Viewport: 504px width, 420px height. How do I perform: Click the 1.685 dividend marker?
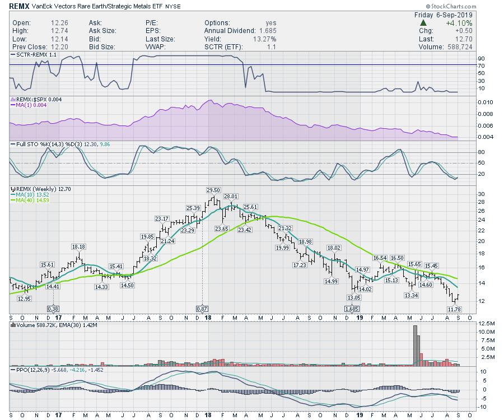pos(352,309)
